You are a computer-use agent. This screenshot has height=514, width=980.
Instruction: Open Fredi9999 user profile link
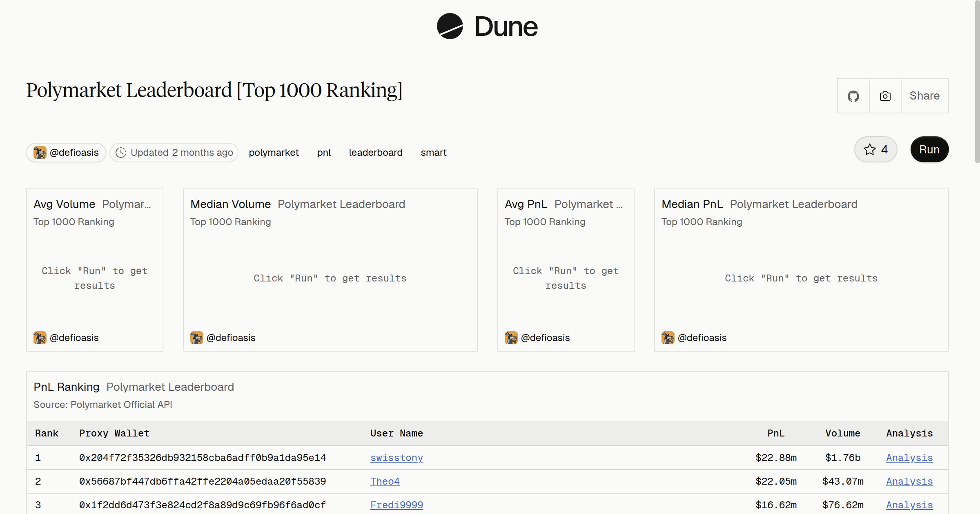tap(396, 505)
